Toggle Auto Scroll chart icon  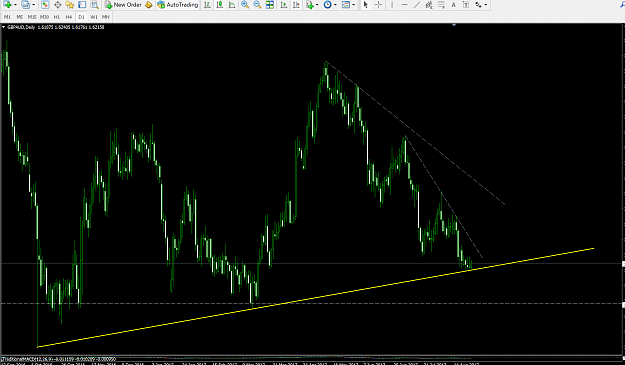click(x=284, y=4)
